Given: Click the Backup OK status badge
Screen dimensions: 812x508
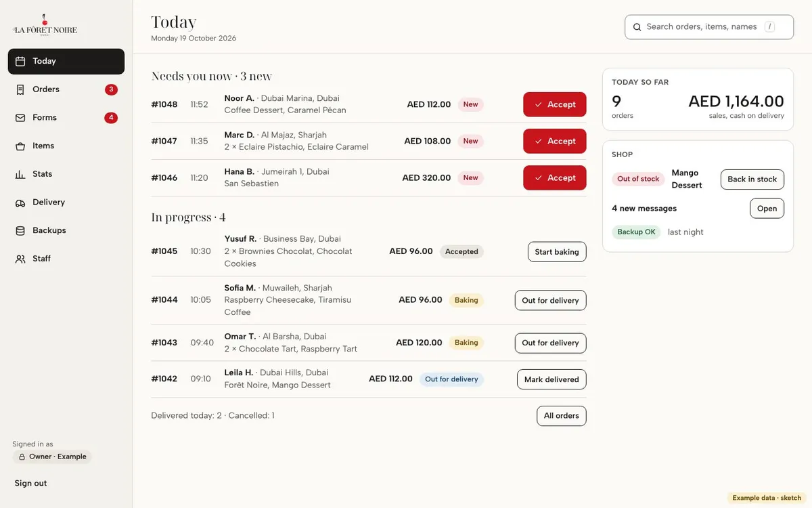Looking at the screenshot, I should pos(636,232).
